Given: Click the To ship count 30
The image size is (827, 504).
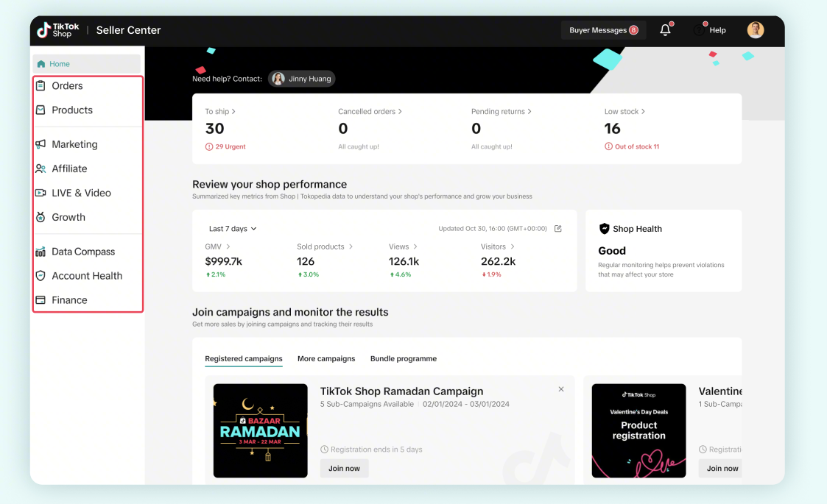Looking at the screenshot, I should pos(214,129).
